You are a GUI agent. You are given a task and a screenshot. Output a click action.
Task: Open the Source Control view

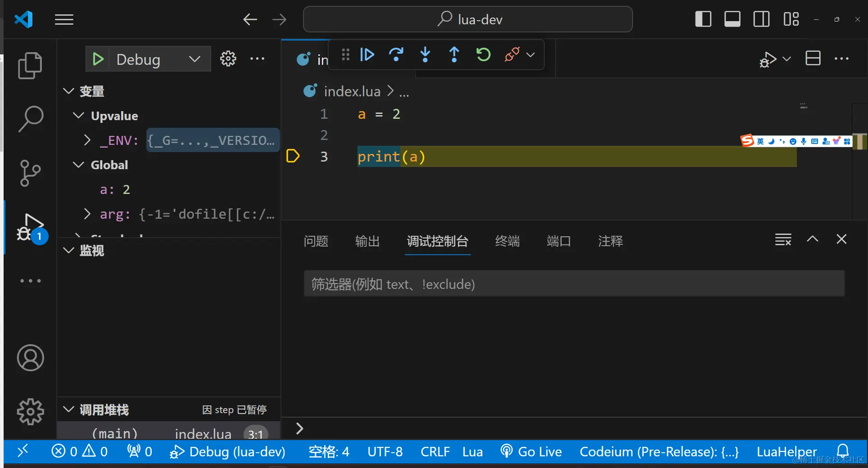pos(30,173)
